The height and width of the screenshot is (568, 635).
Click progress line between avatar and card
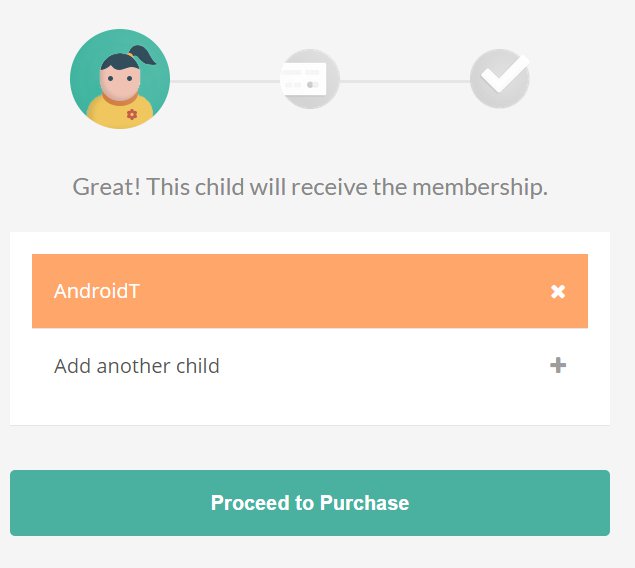click(225, 81)
